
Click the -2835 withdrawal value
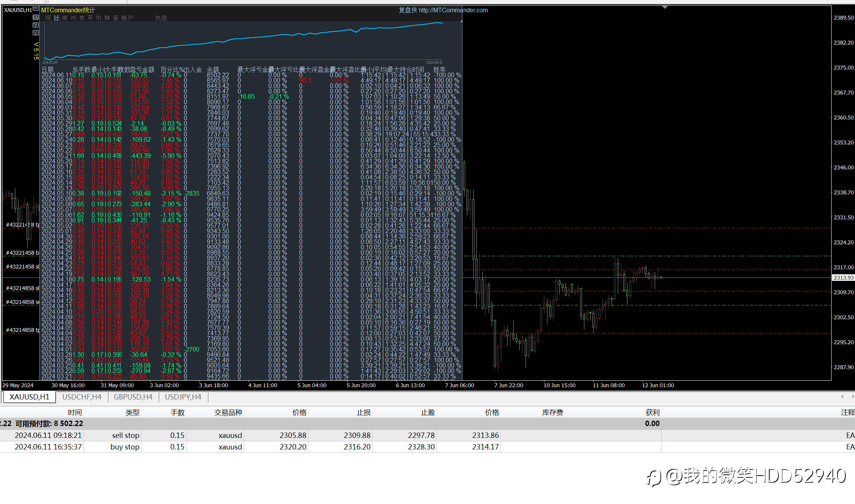pos(192,194)
